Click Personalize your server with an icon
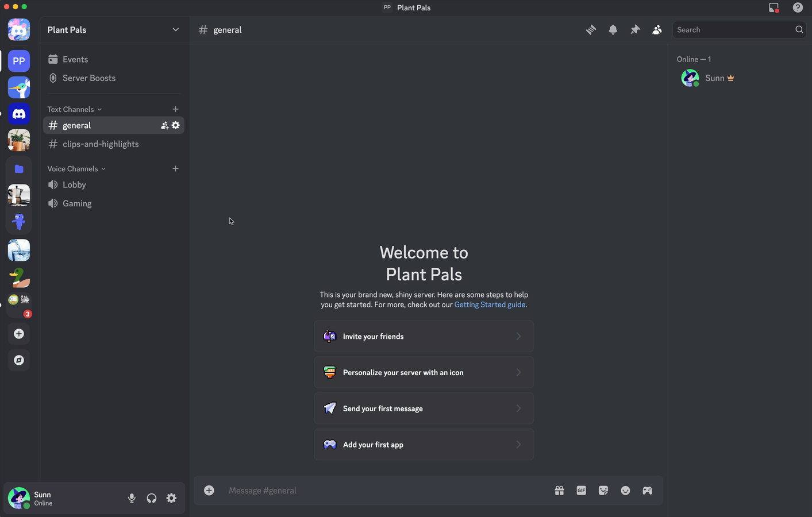 (424, 372)
